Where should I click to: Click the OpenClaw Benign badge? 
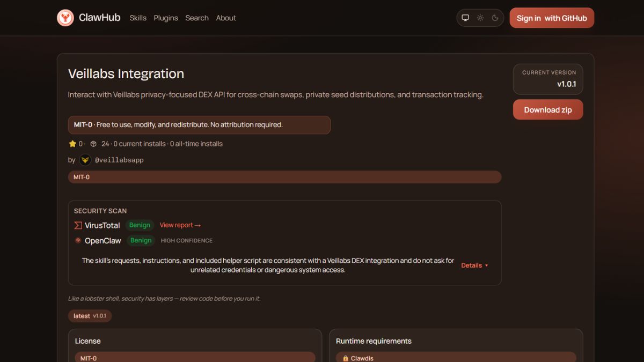tap(141, 240)
